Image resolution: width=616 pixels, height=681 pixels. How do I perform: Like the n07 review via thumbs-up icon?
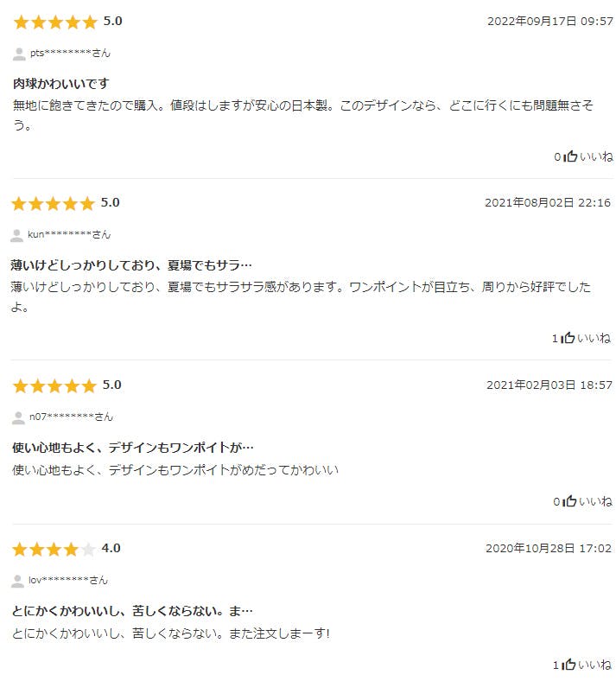tap(570, 501)
